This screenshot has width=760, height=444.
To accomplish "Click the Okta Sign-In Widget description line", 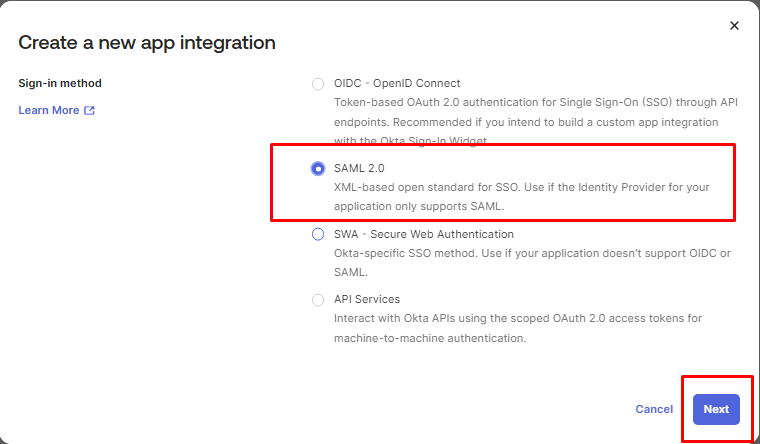I will [x=410, y=141].
